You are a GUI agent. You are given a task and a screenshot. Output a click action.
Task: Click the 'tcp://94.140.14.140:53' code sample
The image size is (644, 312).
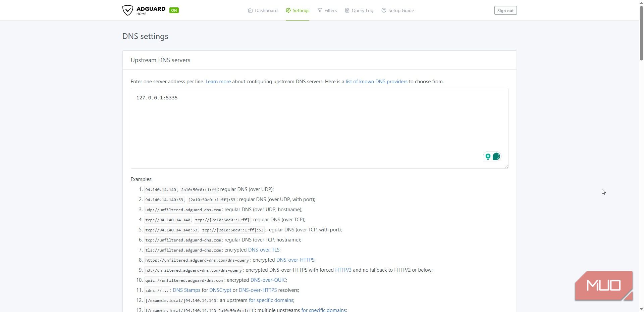click(171, 230)
